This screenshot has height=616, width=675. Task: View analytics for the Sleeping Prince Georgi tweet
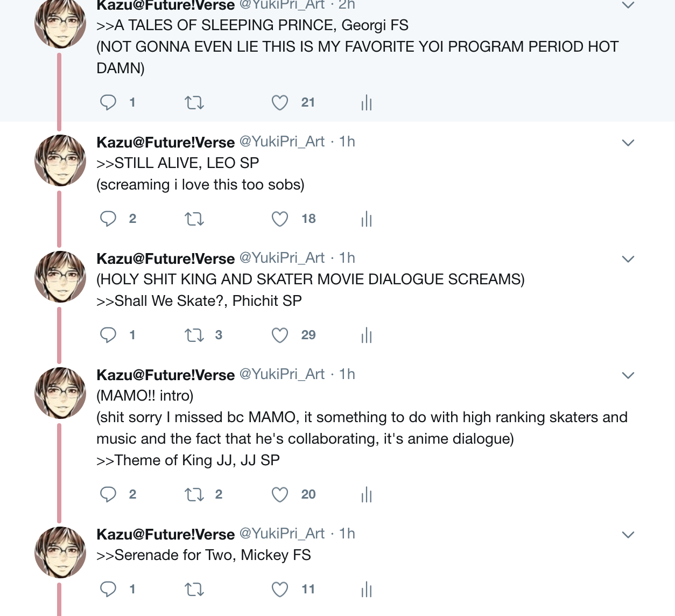pyautogui.click(x=367, y=102)
